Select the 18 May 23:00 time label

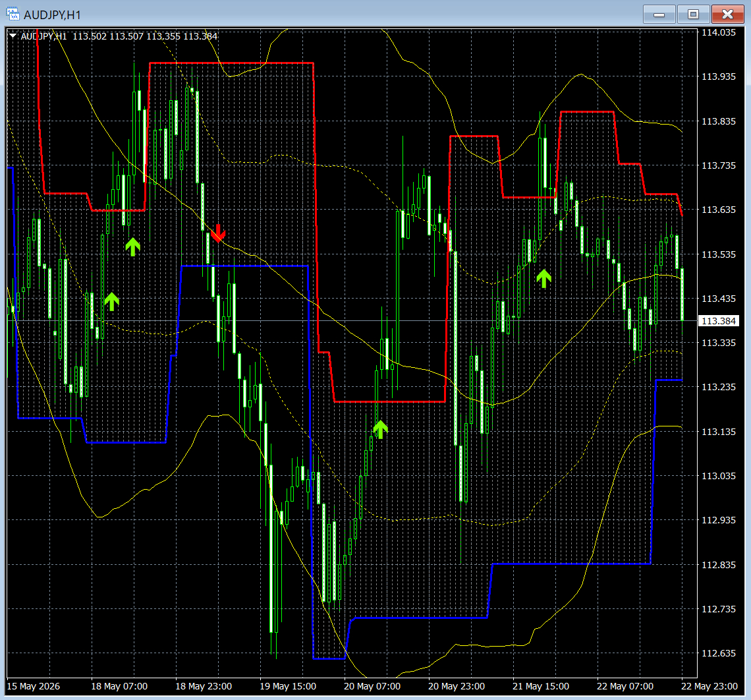click(x=204, y=686)
